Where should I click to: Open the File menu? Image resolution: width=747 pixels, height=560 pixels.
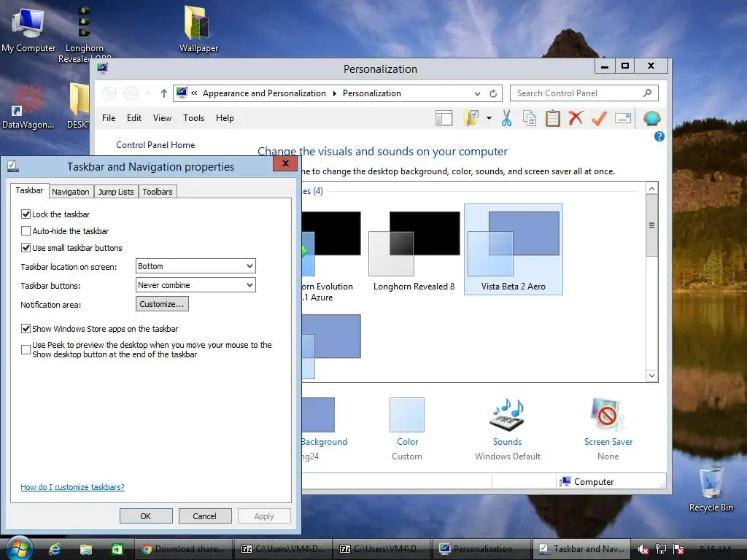point(109,118)
